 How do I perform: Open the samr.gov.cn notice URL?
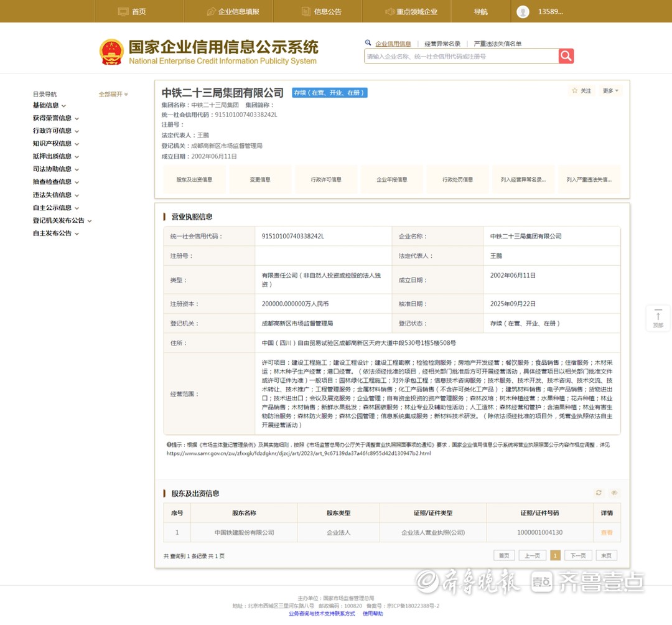pyautogui.click(x=299, y=454)
